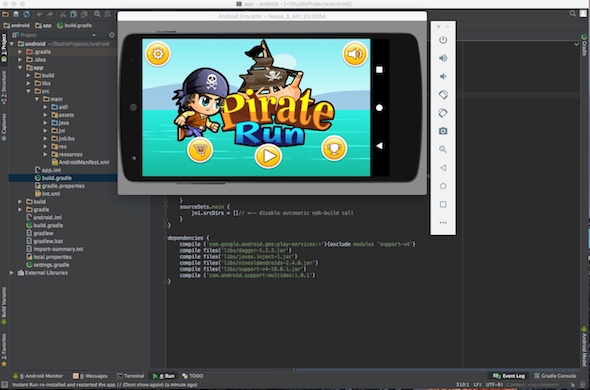Open the Messages tool window tab
This screenshot has height=390, width=590.
90,376
